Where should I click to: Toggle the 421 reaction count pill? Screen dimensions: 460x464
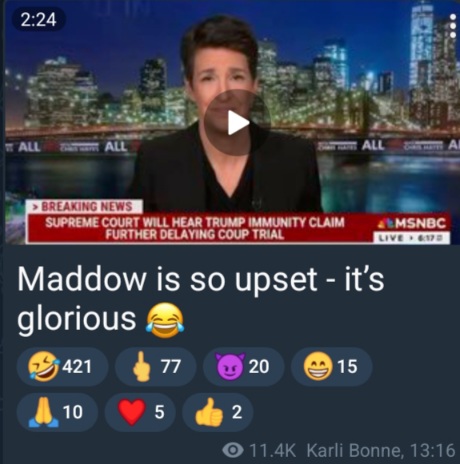point(62,367)
